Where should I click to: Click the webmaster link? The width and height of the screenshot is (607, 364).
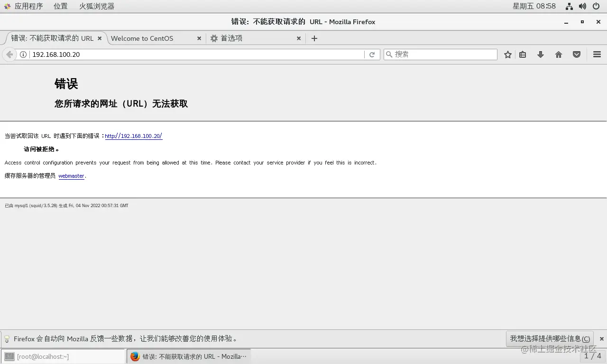tap(71, 176)
